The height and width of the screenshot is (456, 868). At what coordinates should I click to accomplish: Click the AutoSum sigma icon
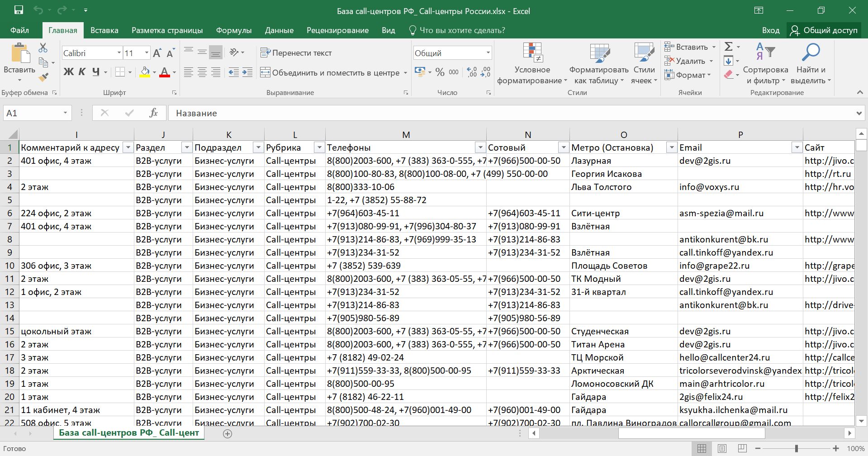(728, 47)
